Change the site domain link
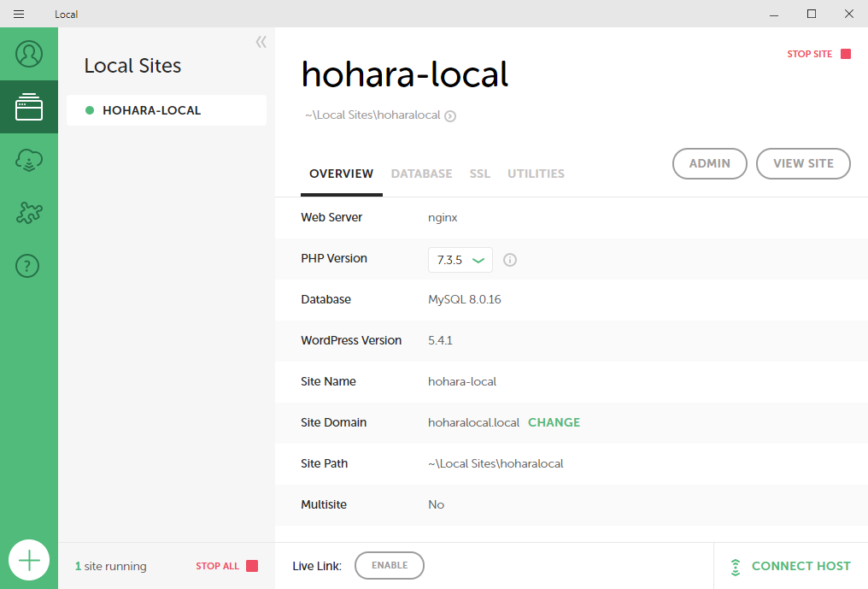This screenshot has width=868, height=589. [554, 422]
